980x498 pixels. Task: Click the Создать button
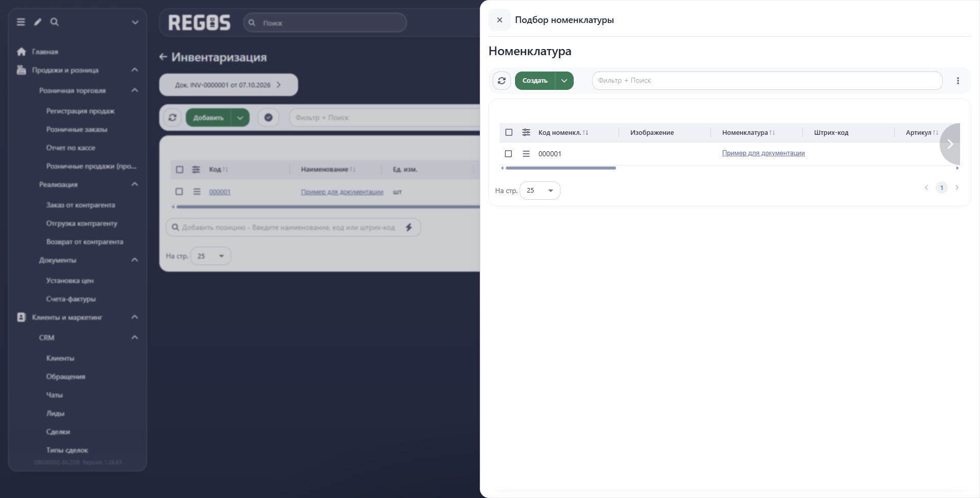click(535, 81)
